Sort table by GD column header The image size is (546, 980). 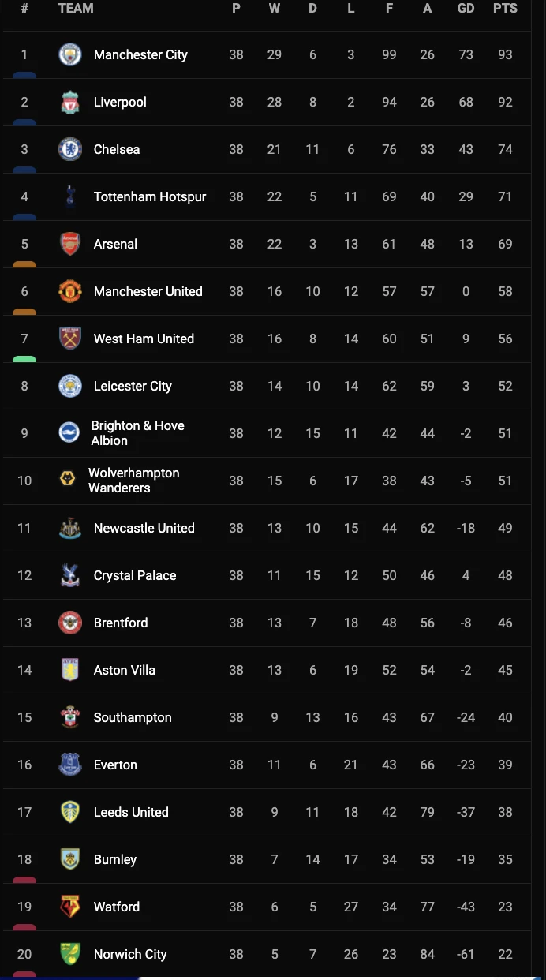click(466, 9)
